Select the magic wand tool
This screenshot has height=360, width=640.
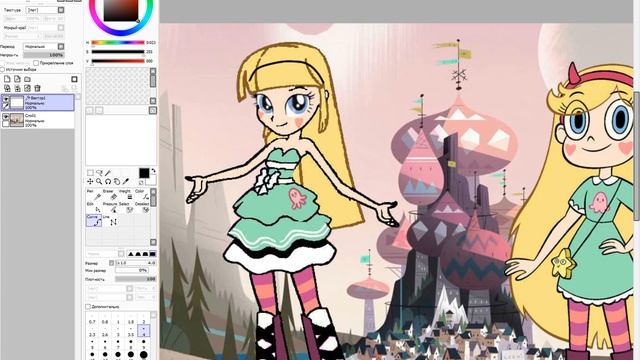(108, 173)
